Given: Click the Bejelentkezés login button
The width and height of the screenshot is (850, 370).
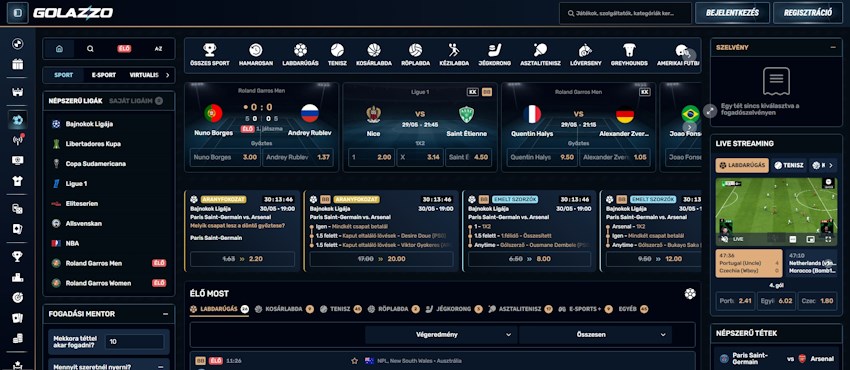Looking at the screenshot, I should point(732,13).
